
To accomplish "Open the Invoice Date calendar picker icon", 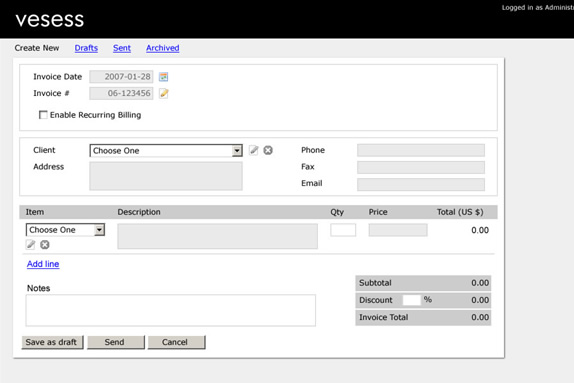I will 163,77.
